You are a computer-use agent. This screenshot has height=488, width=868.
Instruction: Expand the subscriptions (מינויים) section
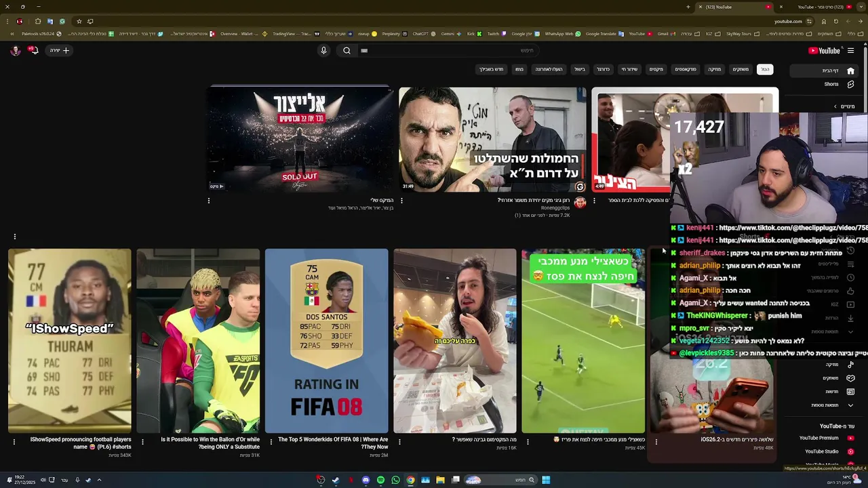(845, 106)
